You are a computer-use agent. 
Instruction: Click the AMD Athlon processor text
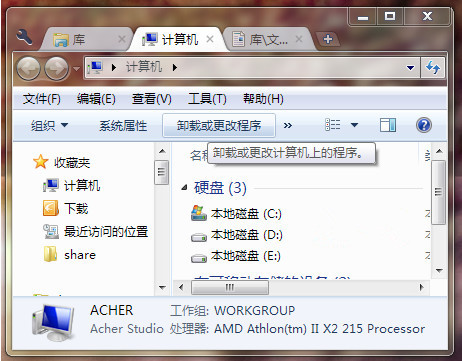click(320, 329)
